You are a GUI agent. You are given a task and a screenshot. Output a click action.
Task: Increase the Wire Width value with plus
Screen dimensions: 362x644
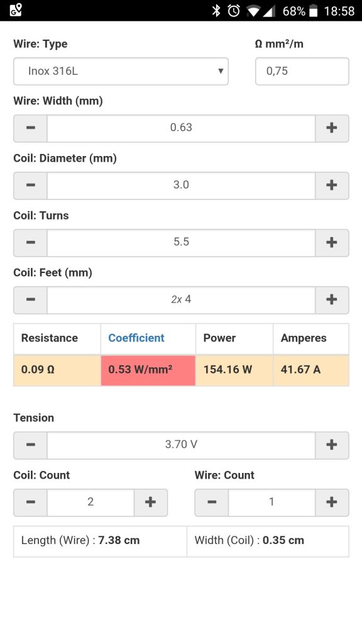[x=332, y=128]
